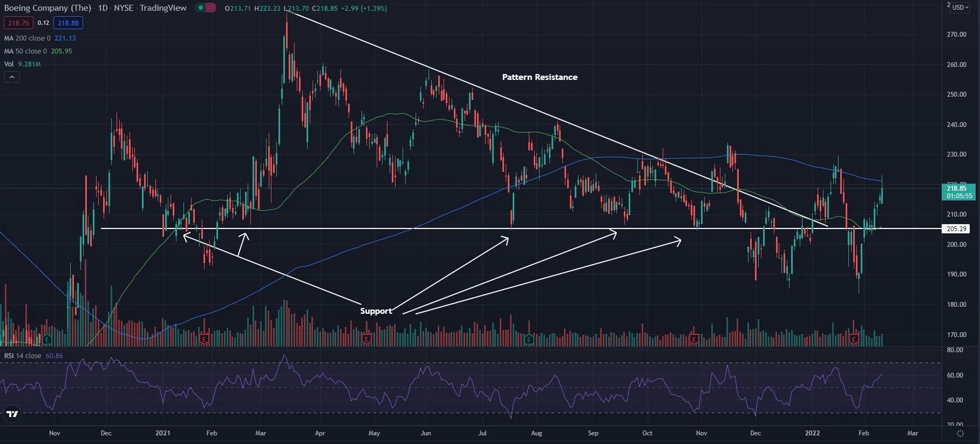Click the Jun label on time axis
Viewport: 980px width, 444px height.
pos(426,433)
